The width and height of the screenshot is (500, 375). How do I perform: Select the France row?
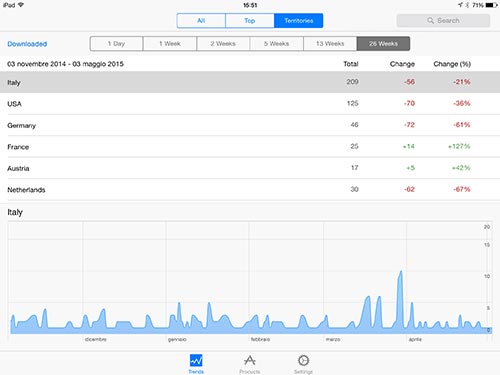[x=250, y=147]
